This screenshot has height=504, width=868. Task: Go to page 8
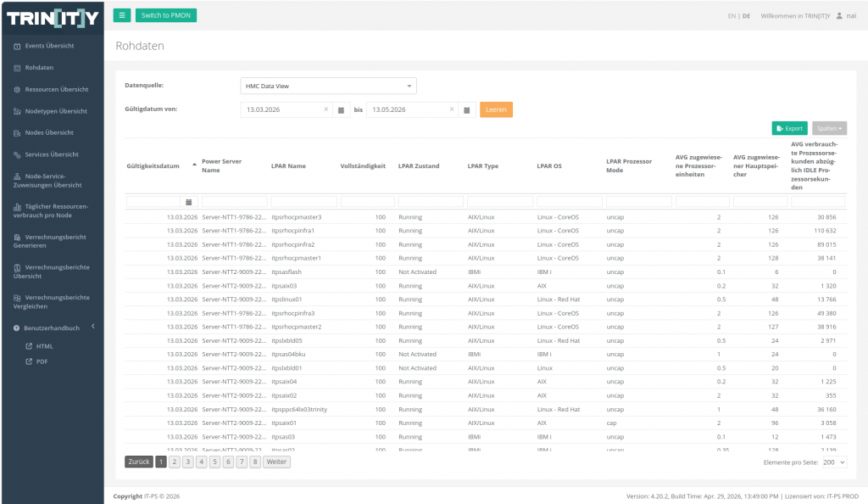[x=254, y=462]
